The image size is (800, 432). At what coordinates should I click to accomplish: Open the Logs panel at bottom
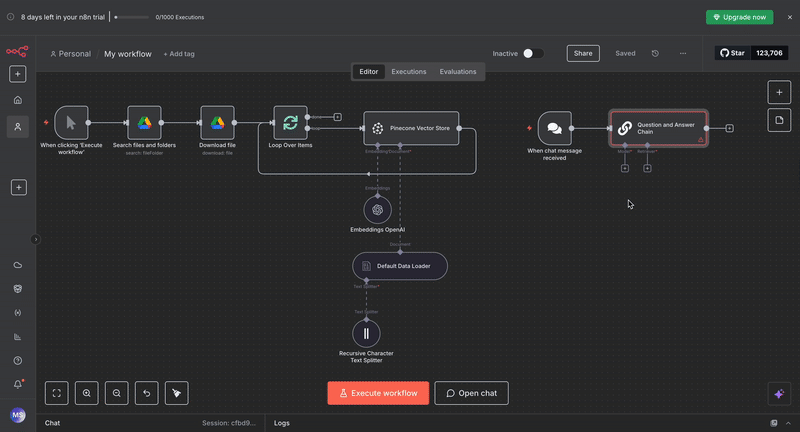coord(282,423)
